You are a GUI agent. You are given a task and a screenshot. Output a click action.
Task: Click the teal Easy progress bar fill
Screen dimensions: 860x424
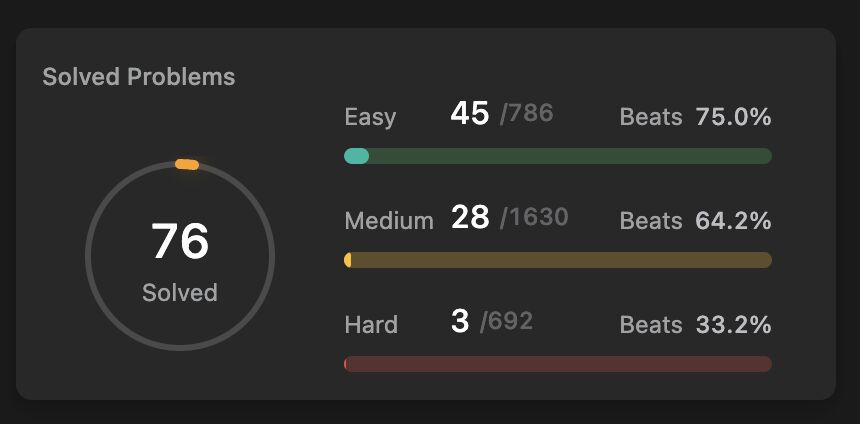click(357, 156)
